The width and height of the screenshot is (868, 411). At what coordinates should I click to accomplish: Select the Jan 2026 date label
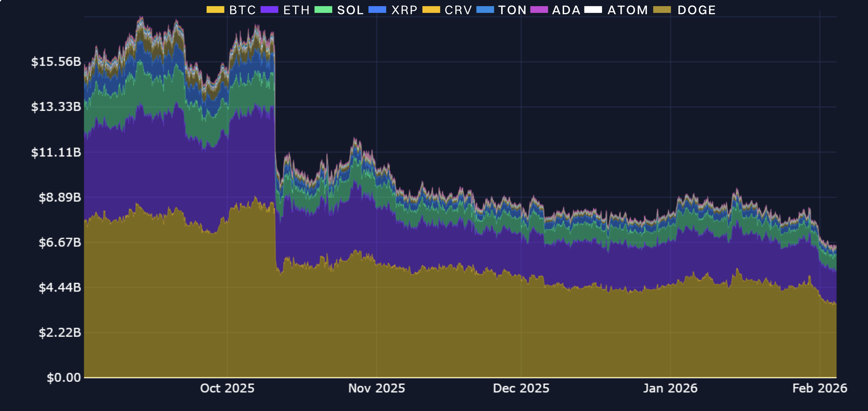670,388
